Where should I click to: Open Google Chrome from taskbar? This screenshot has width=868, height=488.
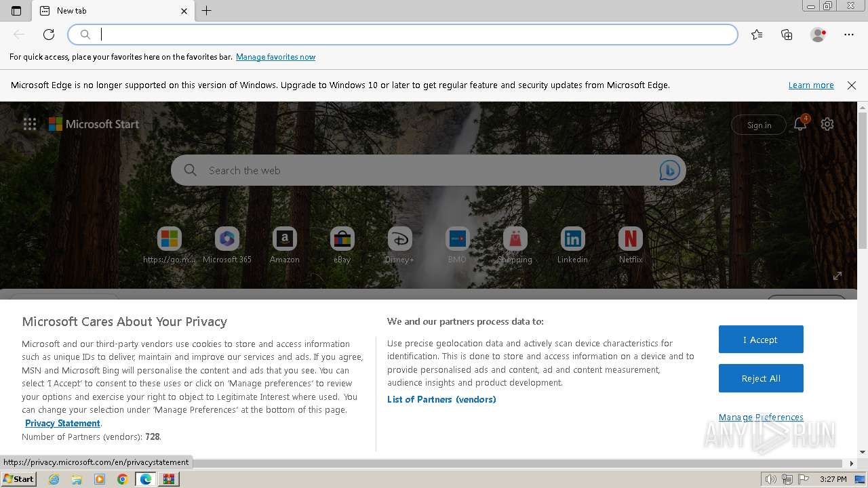123,479
